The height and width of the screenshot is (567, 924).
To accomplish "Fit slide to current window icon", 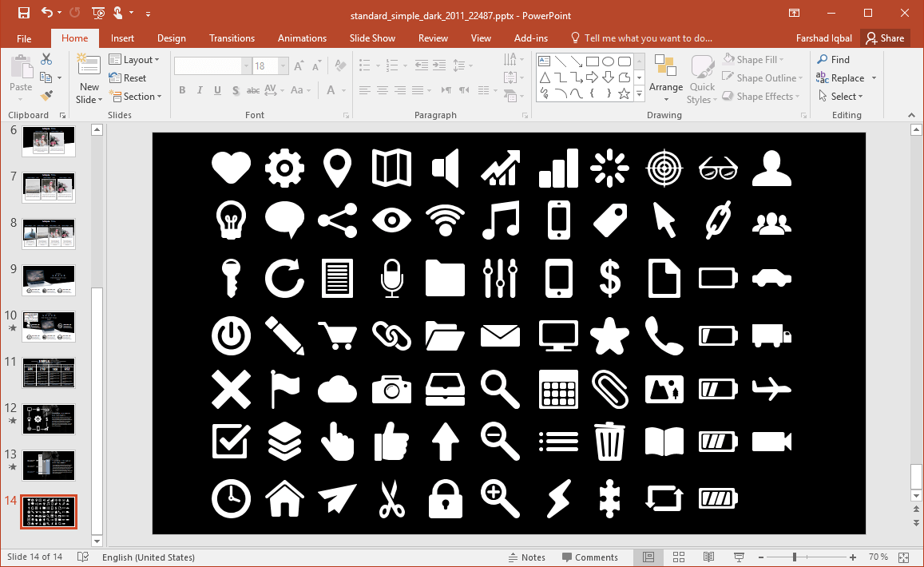I will point(904,557).
